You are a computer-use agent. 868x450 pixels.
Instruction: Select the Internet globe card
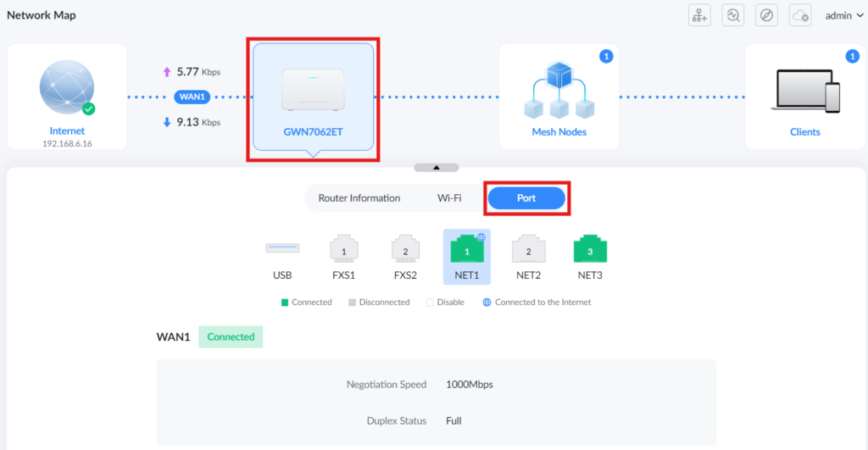point(67,97)
